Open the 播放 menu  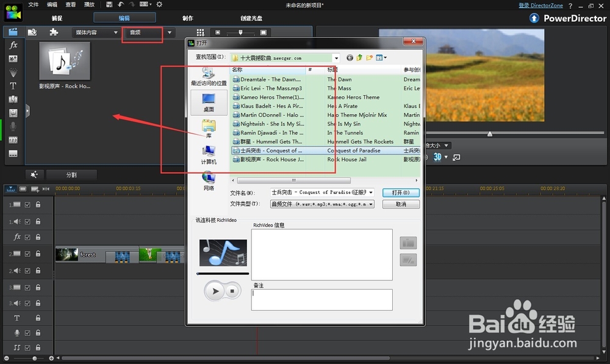(89, 5)
